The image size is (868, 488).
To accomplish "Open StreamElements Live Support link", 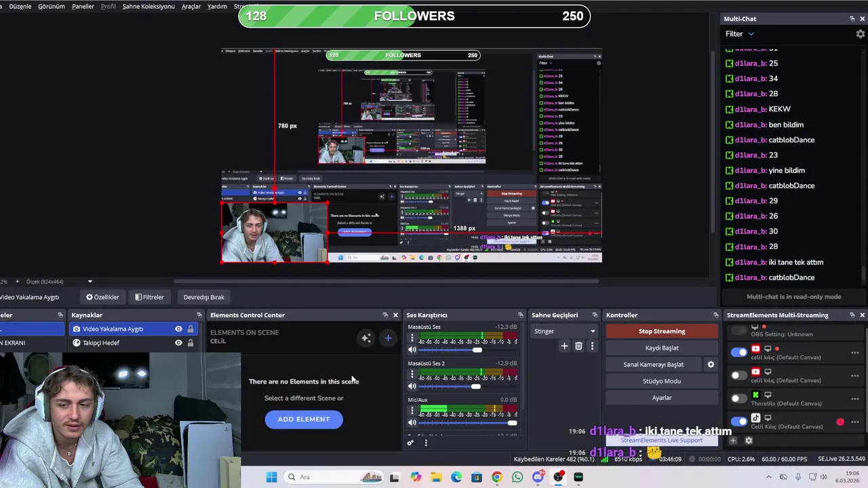I will [x=661, y=441].
